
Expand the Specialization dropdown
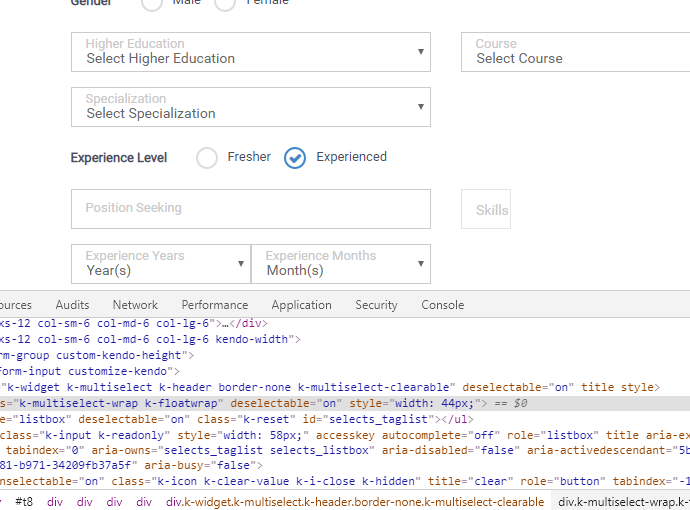tap(250, 107)
